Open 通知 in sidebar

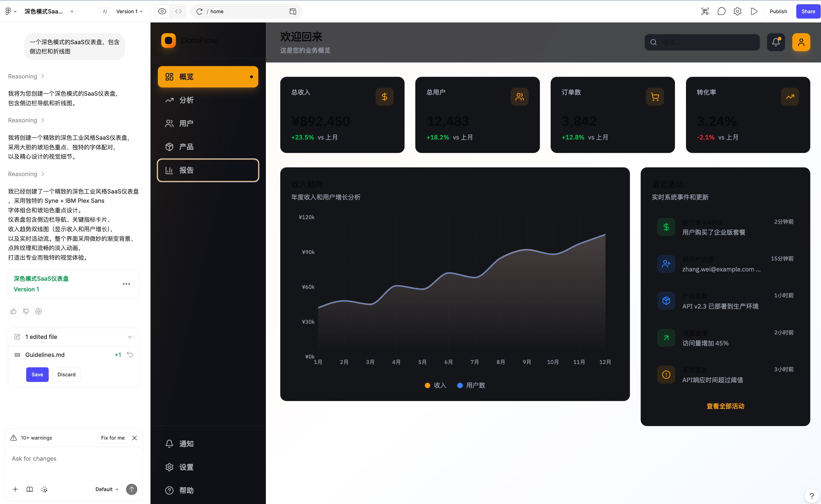(208, 443)
